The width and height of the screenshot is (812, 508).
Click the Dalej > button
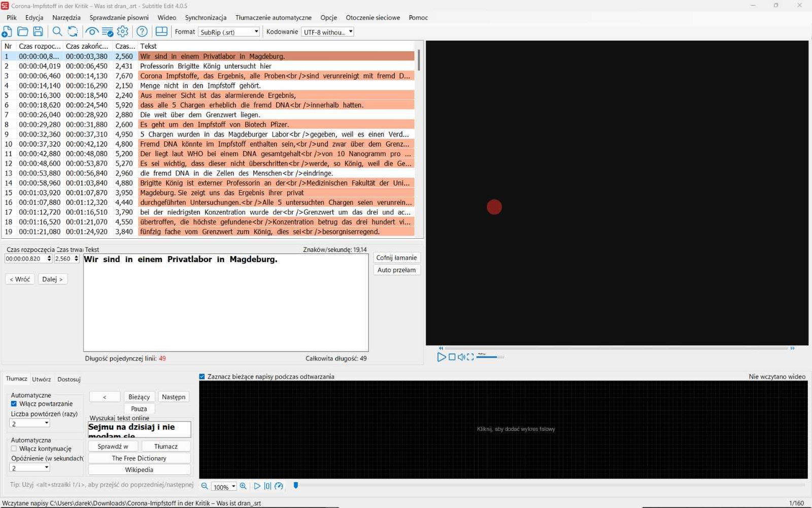click(52, 279)
